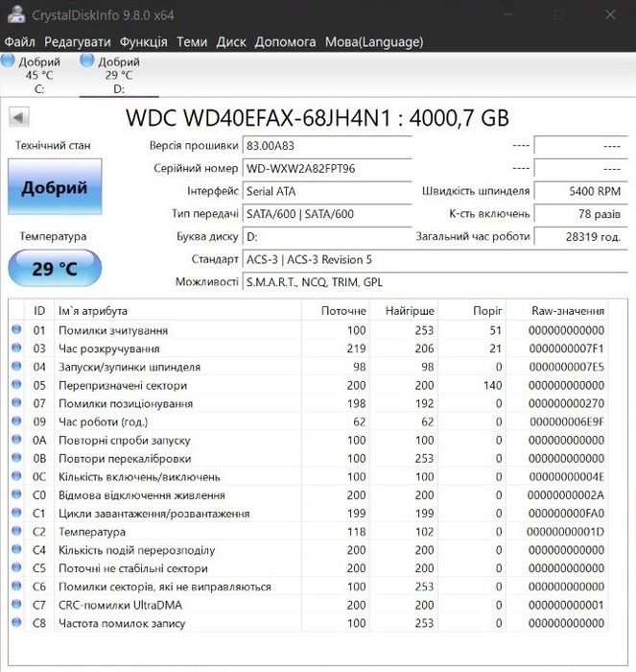Click the serial number field WD-WXW2A82FPT96
The width and height of the screenshot is (636, 672).
pyautogui.click(x=327, y=168)
